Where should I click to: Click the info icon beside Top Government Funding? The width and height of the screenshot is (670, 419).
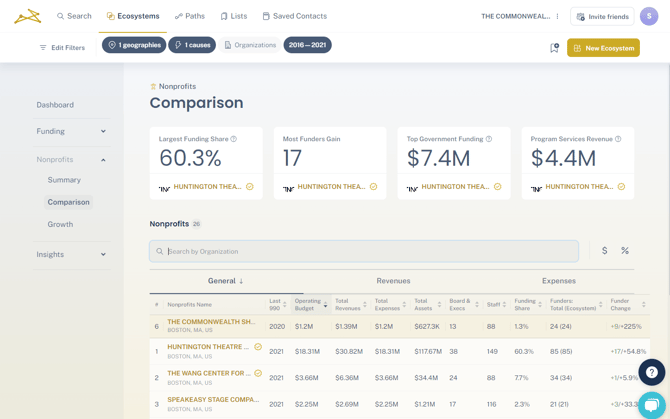489,139
